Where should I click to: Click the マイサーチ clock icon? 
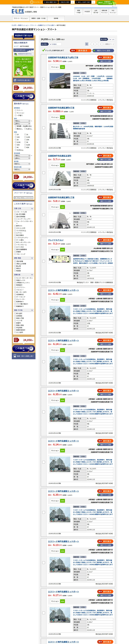(x=32, y=2)
